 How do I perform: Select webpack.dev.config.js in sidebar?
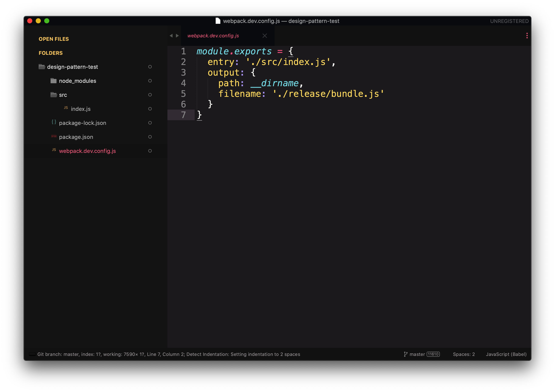(x=88, y=151)
